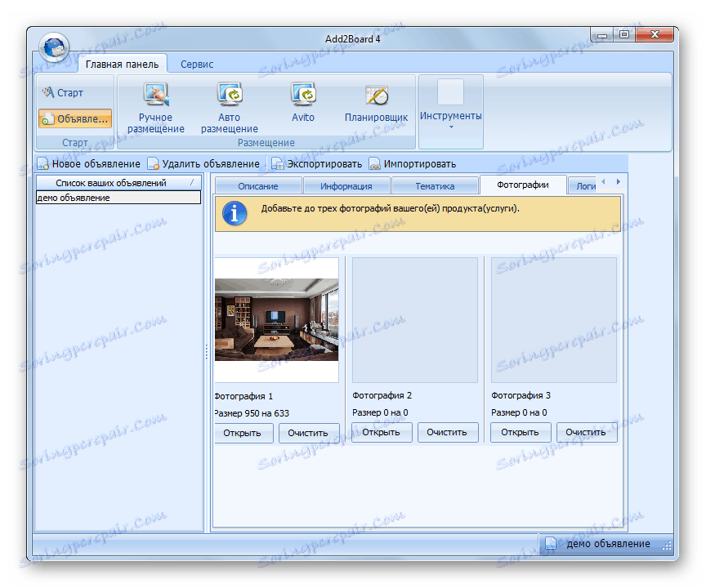This screenshot has width=706, height=588.
Task: Click the status bar демо объявление document icon
Action: click(x=550, y=543)
